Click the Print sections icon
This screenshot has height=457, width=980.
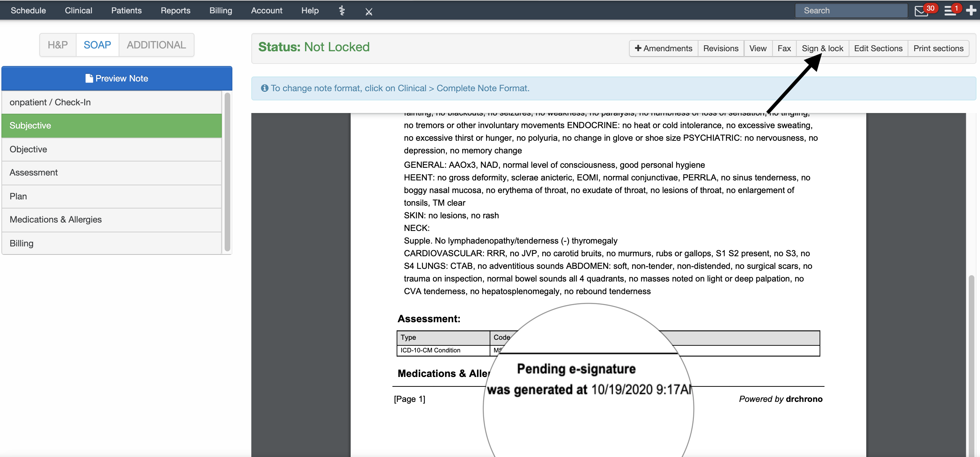point(938,47)
